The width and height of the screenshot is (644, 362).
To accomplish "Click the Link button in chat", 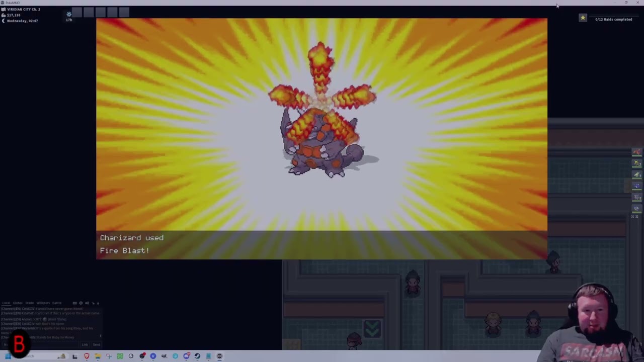I will (85, 344).
